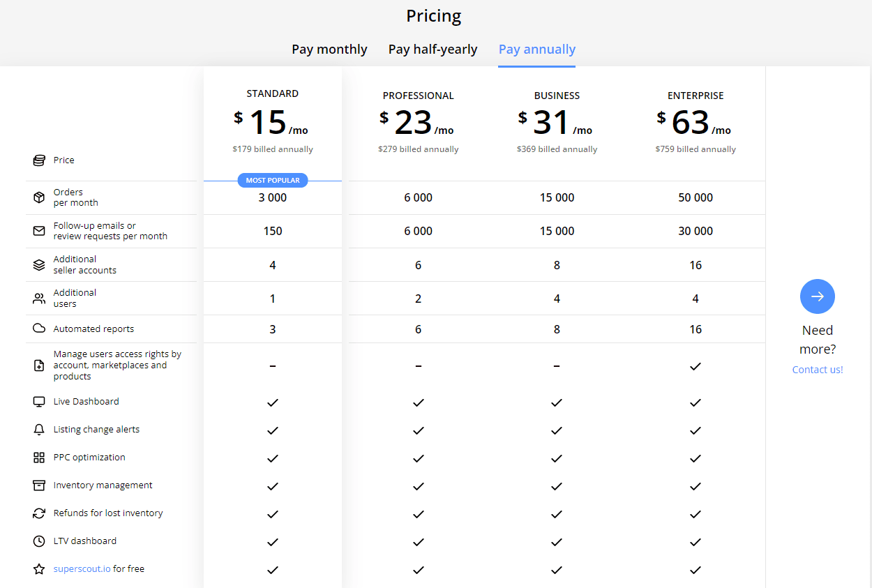Click the Business $31/mo price
Image resolution: width=872 pixels, height=588 pixels.
coord(555,123)
